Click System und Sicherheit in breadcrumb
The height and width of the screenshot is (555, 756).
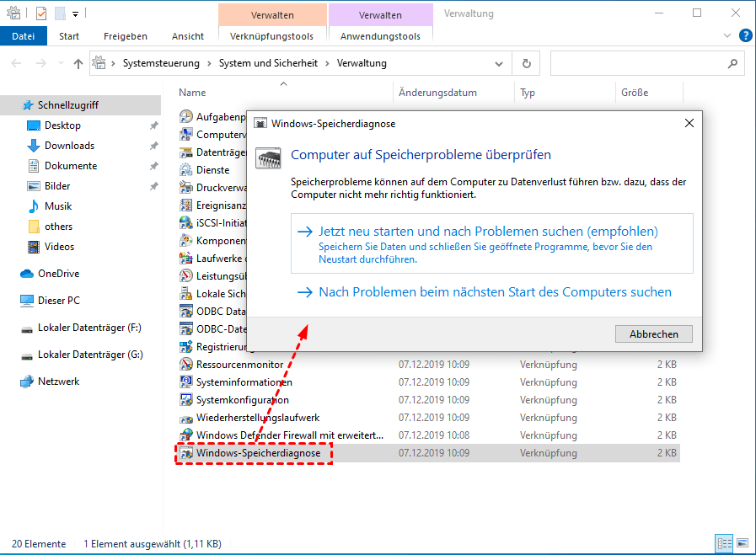coord(268,63)
